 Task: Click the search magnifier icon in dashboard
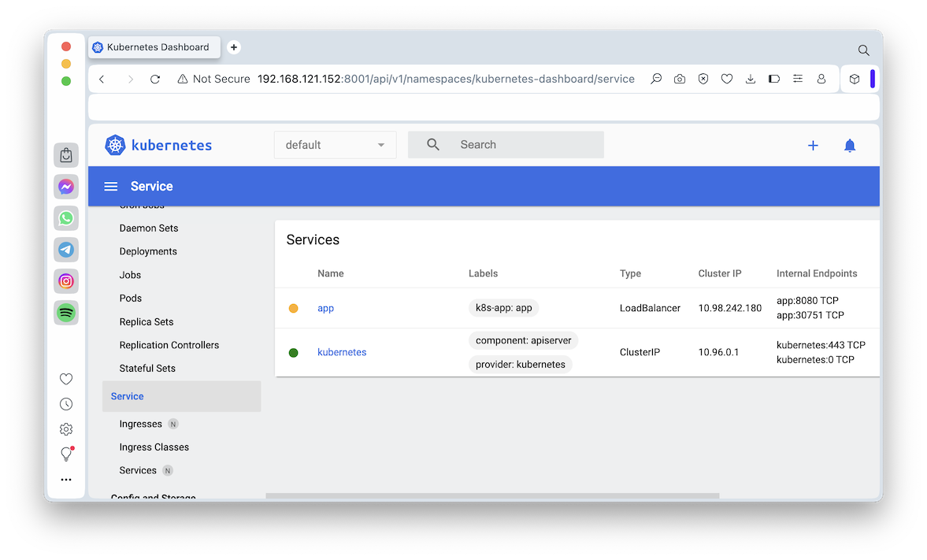coord(432,144)
